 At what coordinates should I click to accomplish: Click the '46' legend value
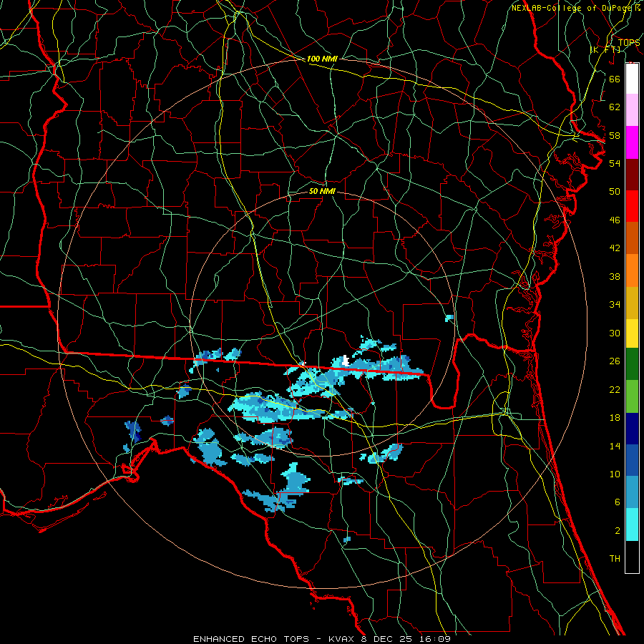coord(615,220)
